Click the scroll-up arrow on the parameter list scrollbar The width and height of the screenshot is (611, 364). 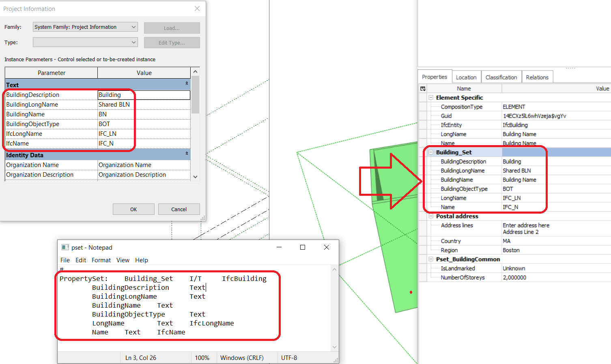[195, 71]
